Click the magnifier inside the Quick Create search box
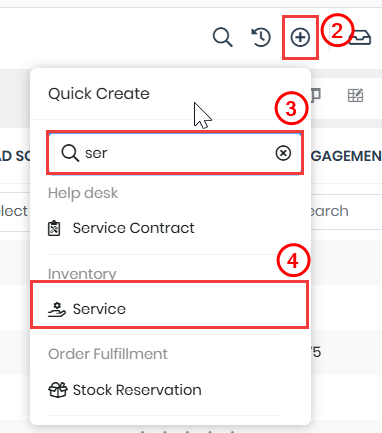 click(70, 153)
